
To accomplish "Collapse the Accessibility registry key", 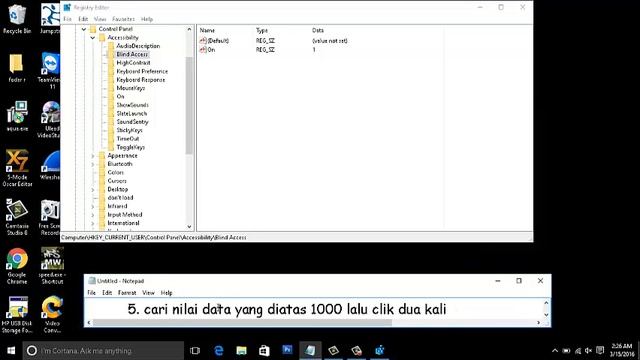I will [93, 38].
